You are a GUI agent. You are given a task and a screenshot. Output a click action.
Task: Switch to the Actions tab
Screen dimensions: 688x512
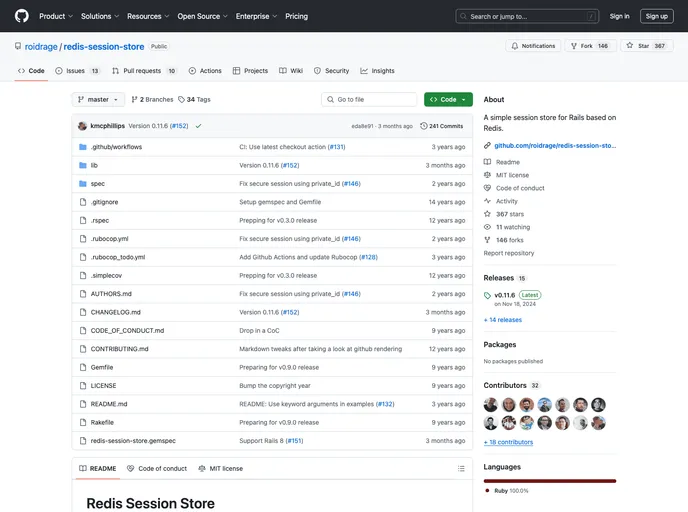205,71
